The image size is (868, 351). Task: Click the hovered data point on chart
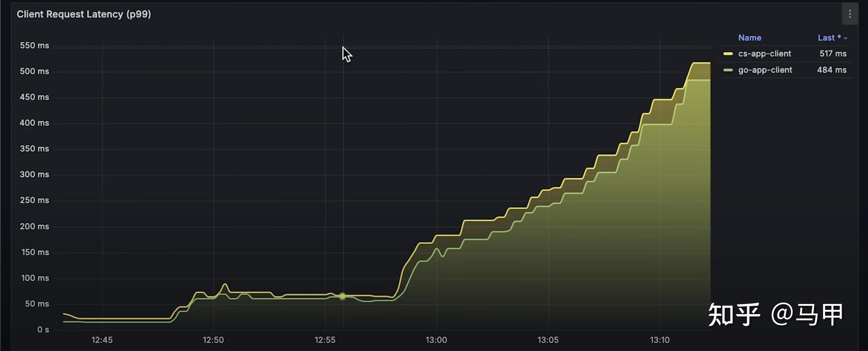click(342, 296)
